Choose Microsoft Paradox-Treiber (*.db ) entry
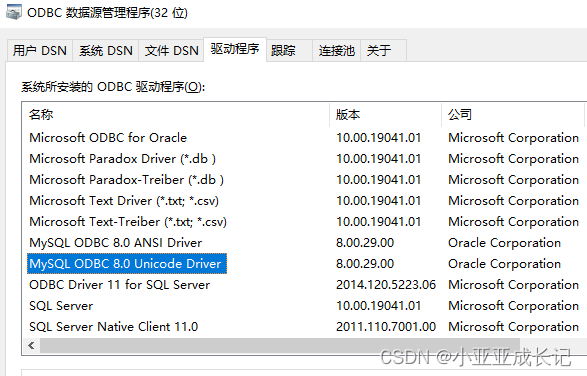Image resolution: width=587 pixels, height=376 pixels. click(127, 180)
